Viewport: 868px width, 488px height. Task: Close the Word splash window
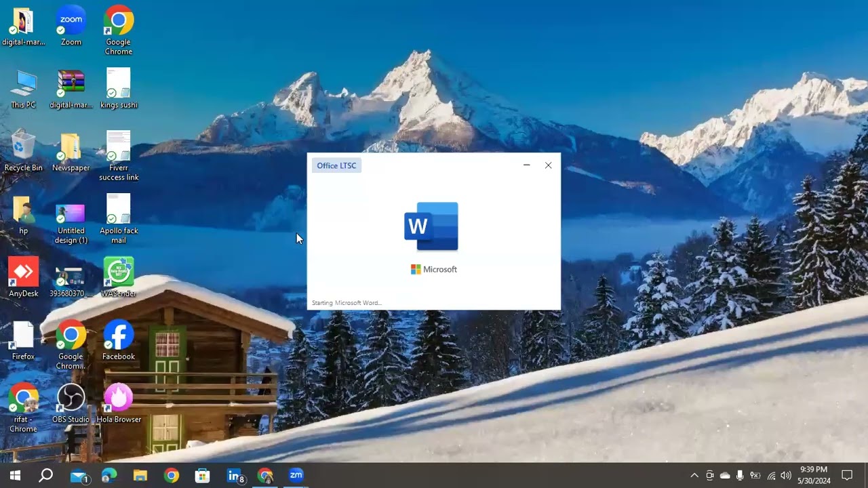(x=549, y=165)
